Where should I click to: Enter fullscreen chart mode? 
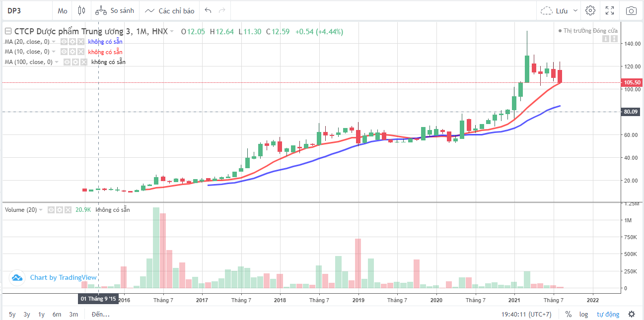click(x=610, y=10)
